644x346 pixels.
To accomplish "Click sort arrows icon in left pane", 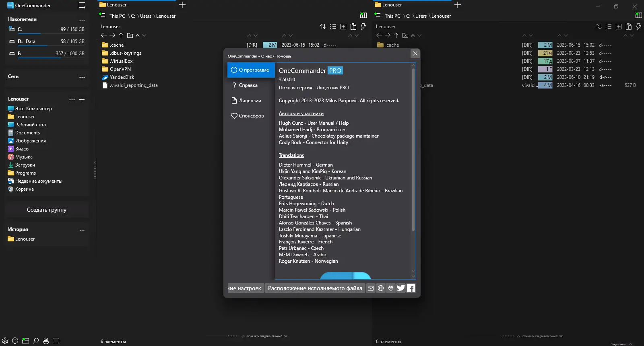I will pos(323,27).
